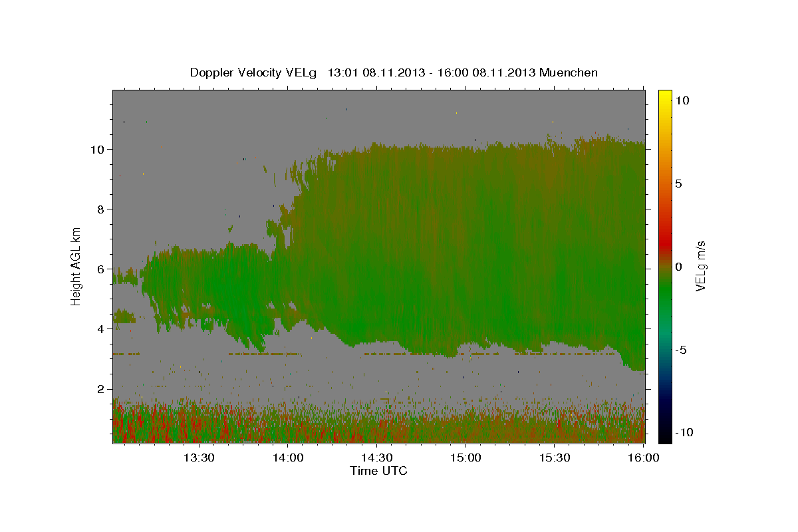The height and width of the screenshot is (532, 798).
Task: Click the 16:00 time tick label
Action: (x=643, y=458)
